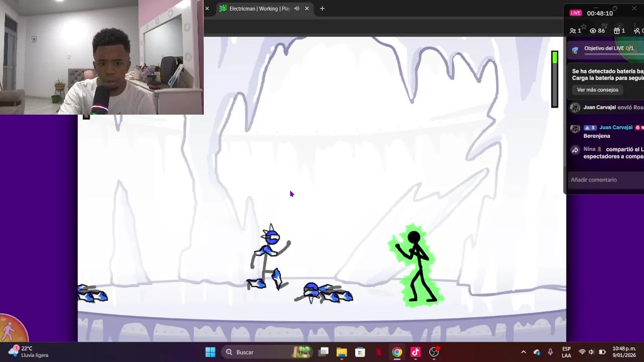Click the volume speaker tray icon

(x=592, y=352)
